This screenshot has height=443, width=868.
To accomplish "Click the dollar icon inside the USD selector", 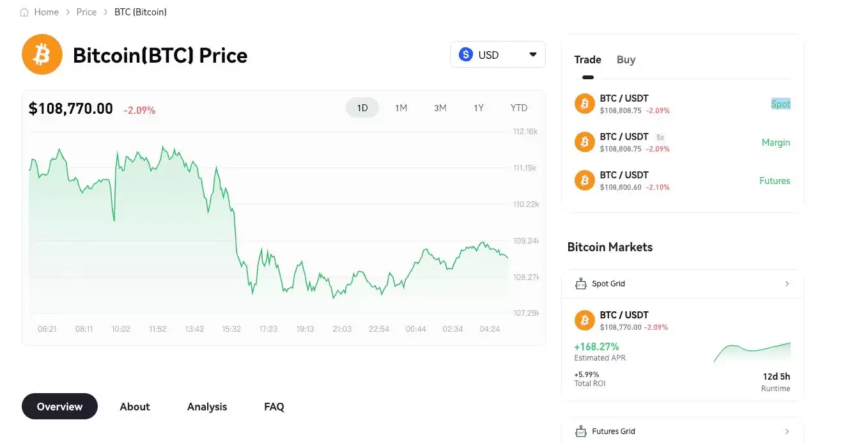I will (x=466, y=54).
